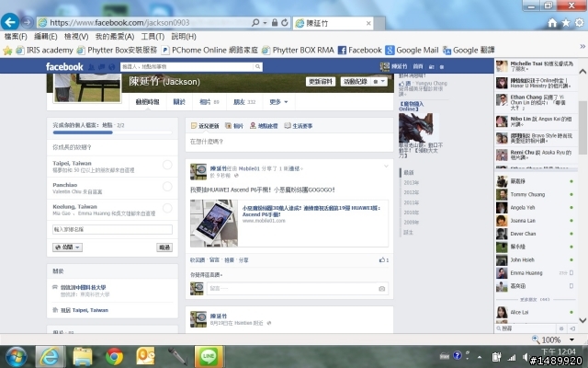Open the dropdown next to activity log button
The height and width of the screenshot is (368, 588).
pos(379,82)
